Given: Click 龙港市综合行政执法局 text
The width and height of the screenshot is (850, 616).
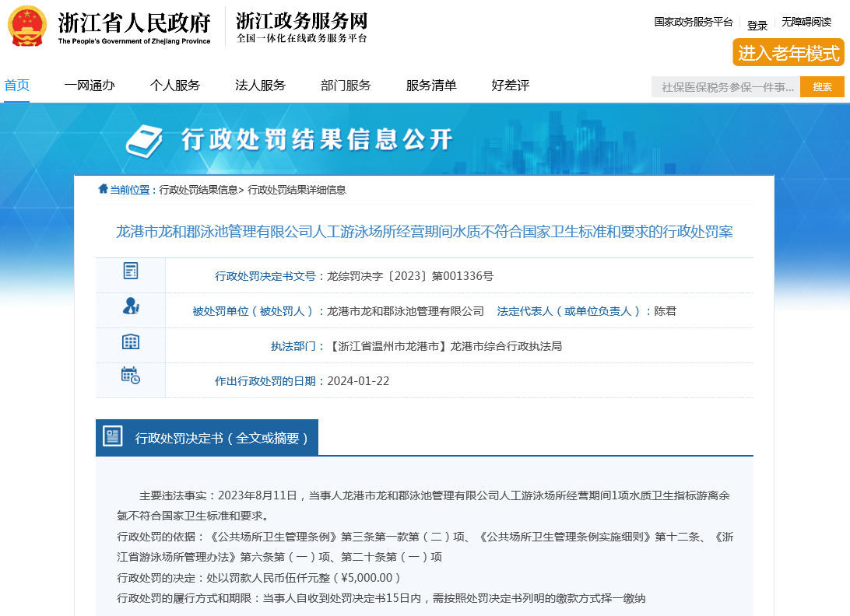Looking at the screenshot, I should [x=506, y=346].
